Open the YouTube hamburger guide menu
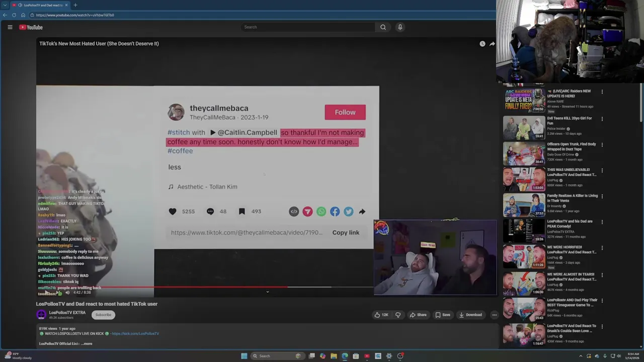This screenshot has height=362, width=644. tap(10, 27)
